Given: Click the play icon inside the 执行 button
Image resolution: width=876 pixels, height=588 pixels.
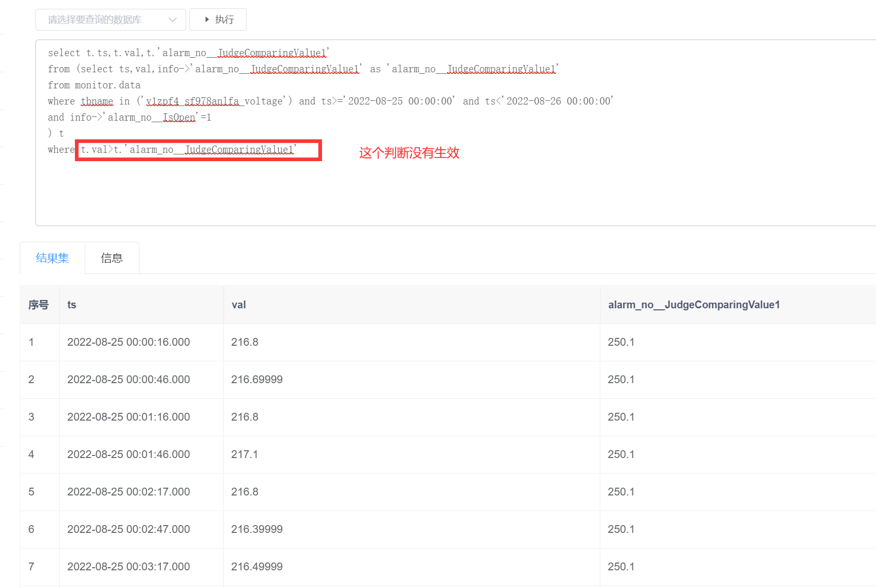Looking at the screenshot, I should click(x=208, y=19).
